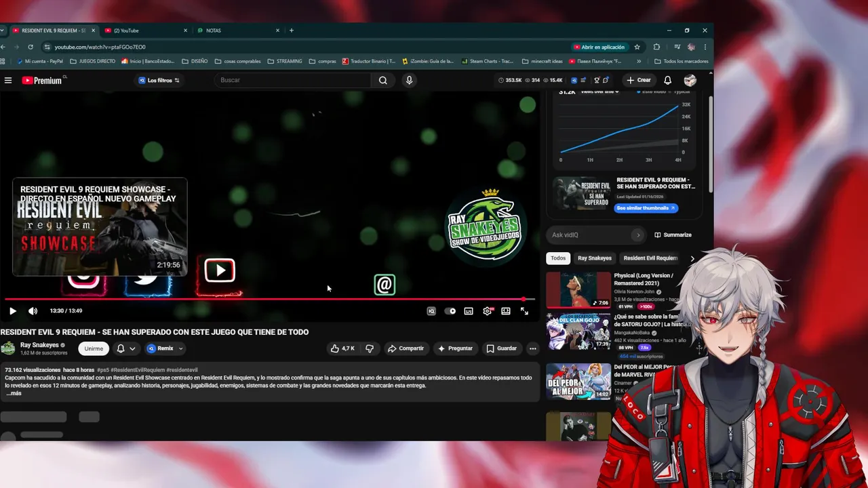
Task: Turn on subtitles with captions button
Action: click(469, 311)
